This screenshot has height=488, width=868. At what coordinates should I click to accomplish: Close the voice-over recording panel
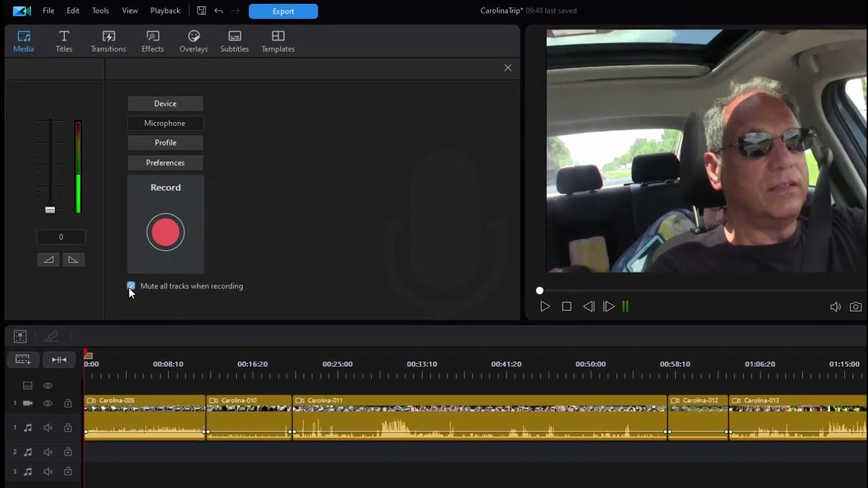tap(508, 68)
